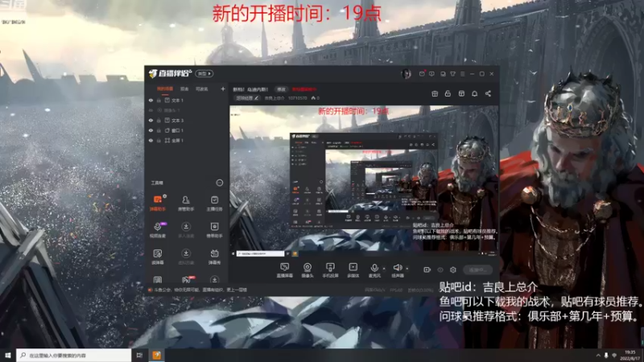Toggle the lock on the 文本 3 layer
644x362 pixels.
click(x=159, y=120)
